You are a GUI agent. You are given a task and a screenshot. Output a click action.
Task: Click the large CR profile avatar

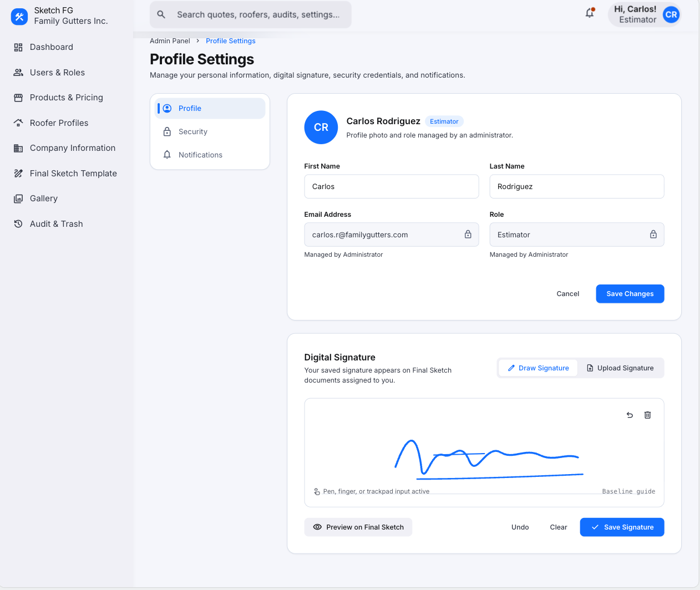321,127
